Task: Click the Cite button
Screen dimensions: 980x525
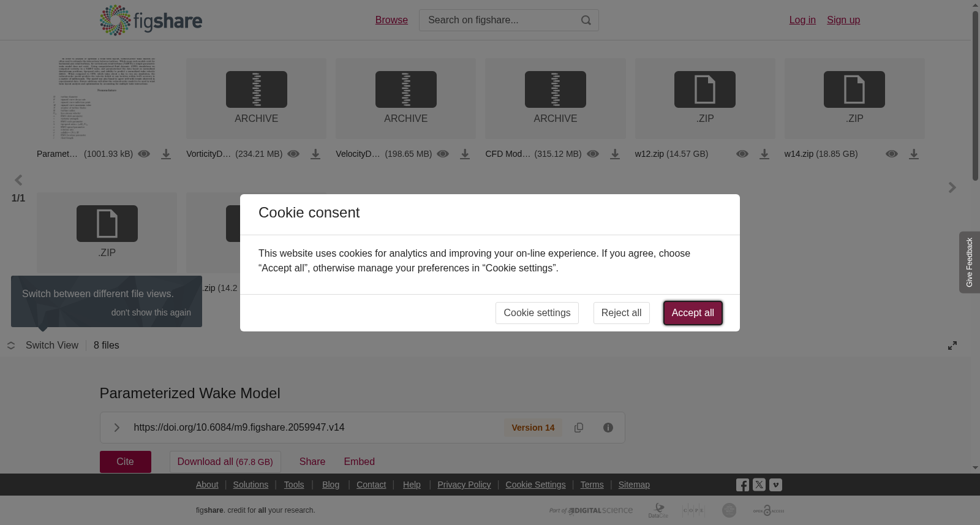Action: coord(126,462)
